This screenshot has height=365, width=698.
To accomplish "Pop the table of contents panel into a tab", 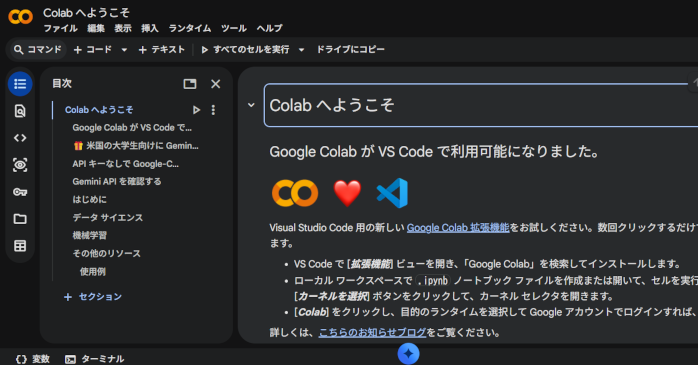I will click(x=190, y=84).
